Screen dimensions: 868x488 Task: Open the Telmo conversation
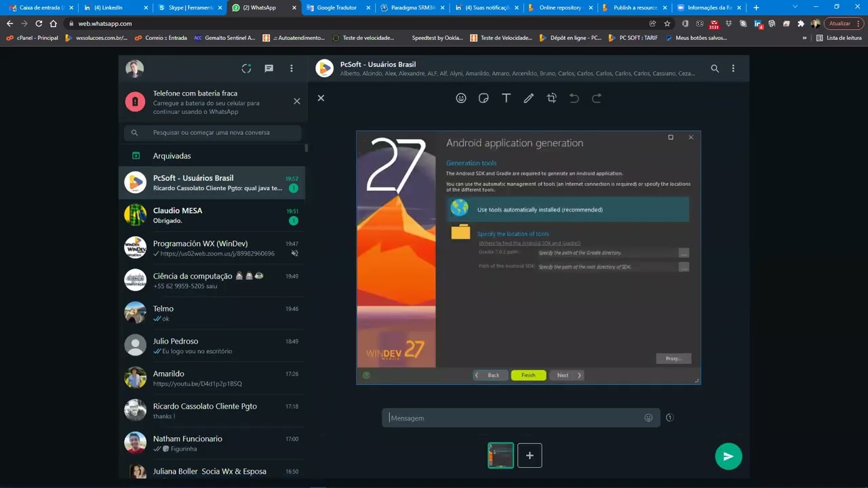click(x=212, y=313)
